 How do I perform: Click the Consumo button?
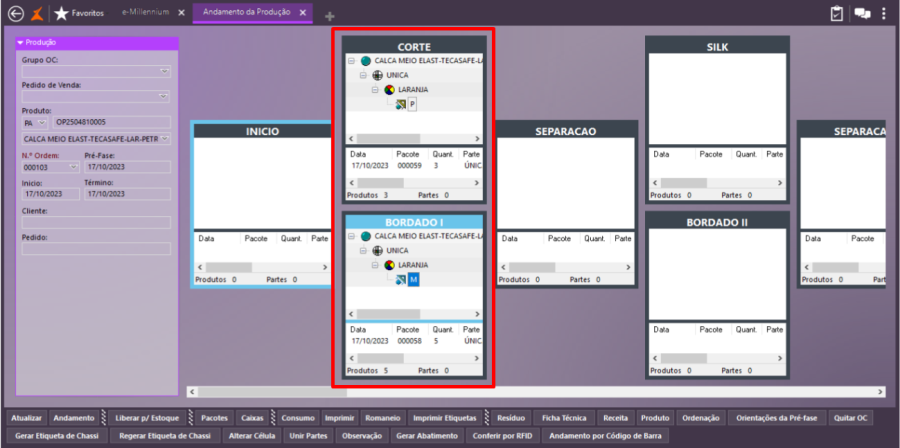click(x=298, y=418)
